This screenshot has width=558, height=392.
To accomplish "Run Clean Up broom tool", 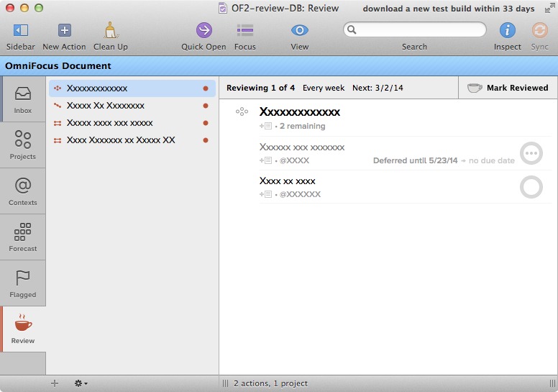I will (110, 36).
